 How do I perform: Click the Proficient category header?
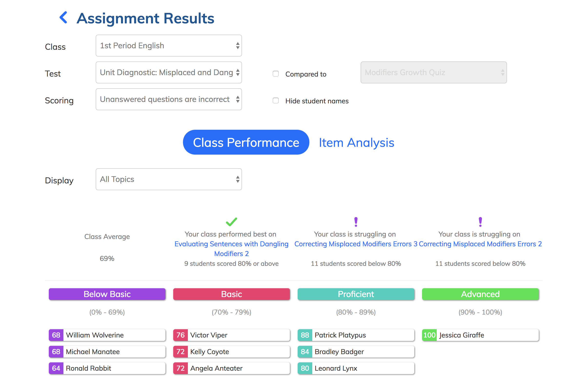356,294
